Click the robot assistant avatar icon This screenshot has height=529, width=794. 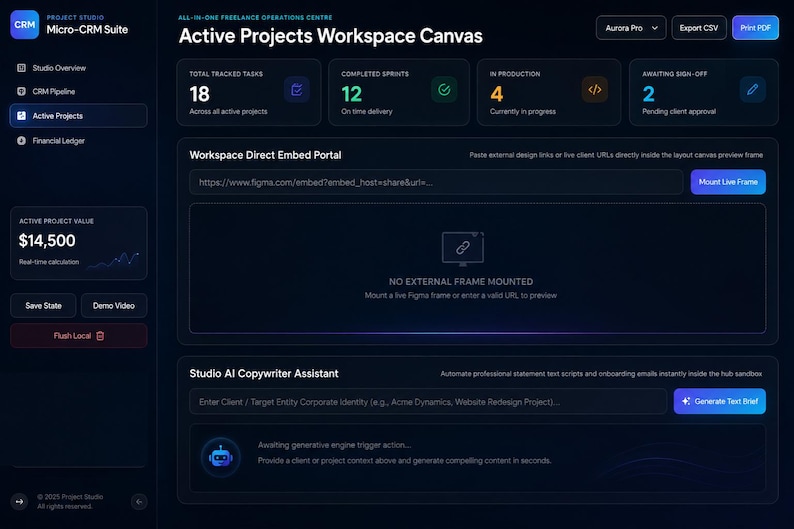click(x=220, y=457)
